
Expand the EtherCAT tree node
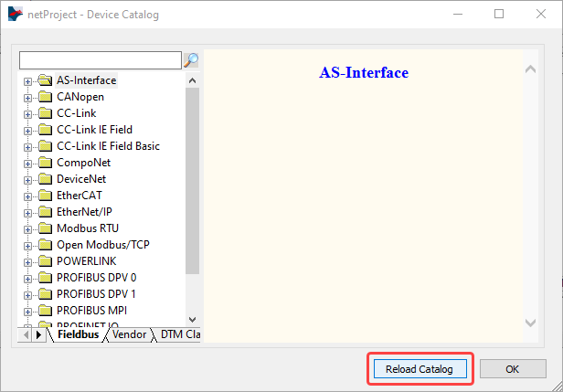[27, 196]
